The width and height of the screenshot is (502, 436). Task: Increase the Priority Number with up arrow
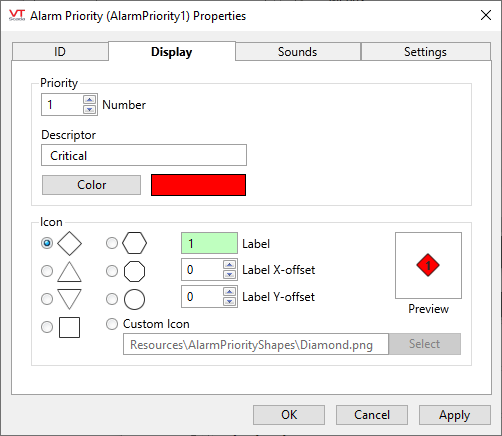tap(89, 100)
